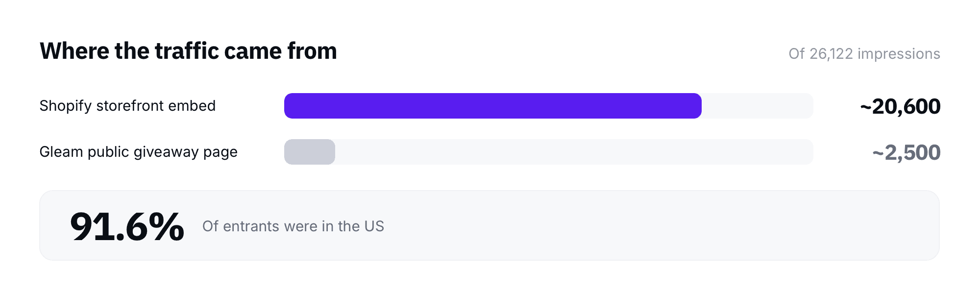The height and width of the screenshot is (294, 980).
Task: Select the "Shopify storefront embed" label
Action: tap(127, 106)
